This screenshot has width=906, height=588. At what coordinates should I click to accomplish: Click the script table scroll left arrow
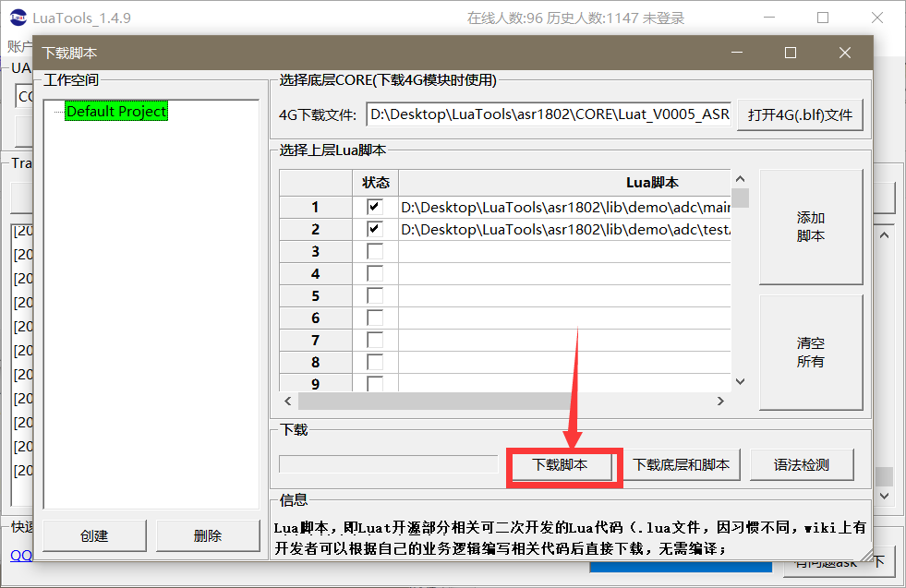tap(288, 401)
